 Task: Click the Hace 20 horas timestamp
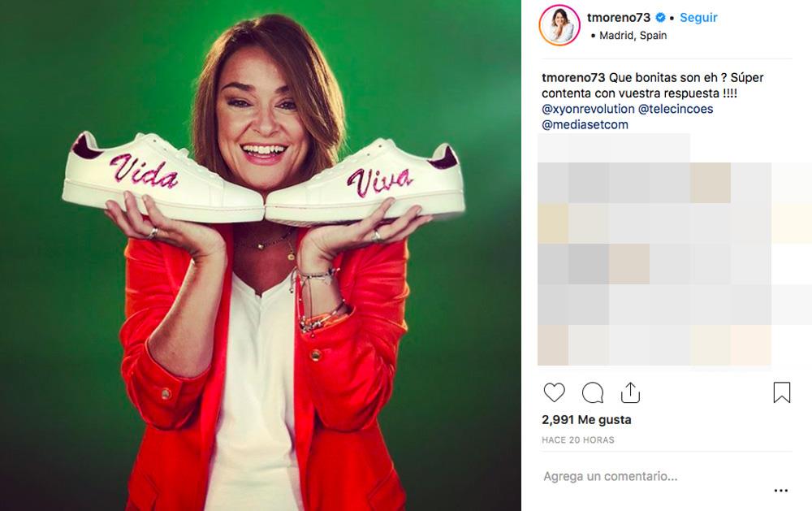point(577,440)
